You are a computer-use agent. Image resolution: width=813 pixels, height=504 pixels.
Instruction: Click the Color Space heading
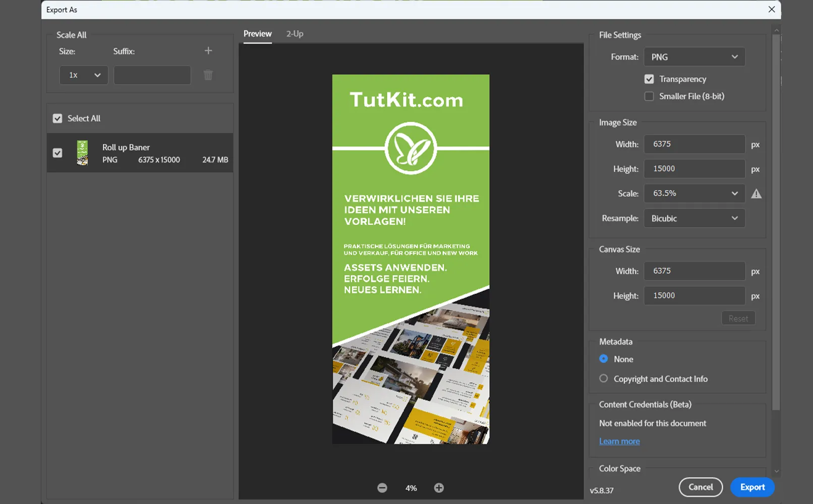(619, 468)
